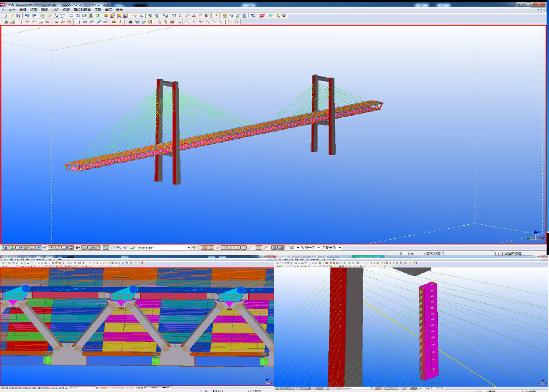Expand the rightmost dropdown in the snapping toolbar

(x=339, y=248)
